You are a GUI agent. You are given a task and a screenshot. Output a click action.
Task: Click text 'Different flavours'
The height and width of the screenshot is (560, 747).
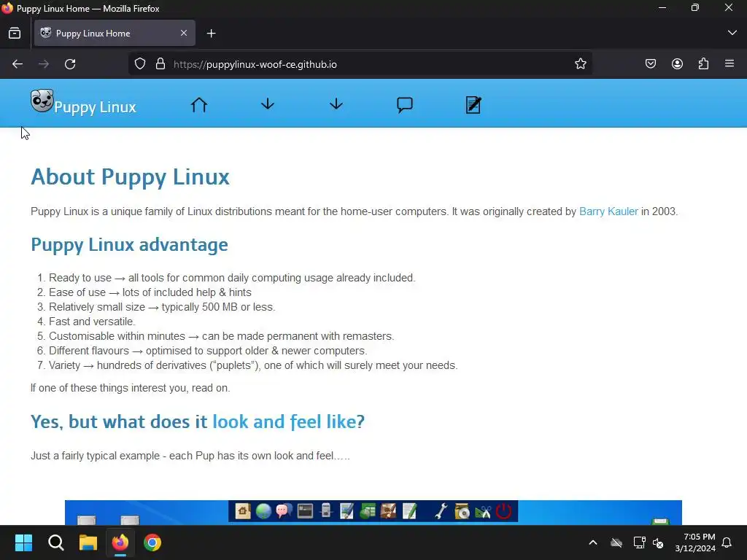tap(88, 351)
